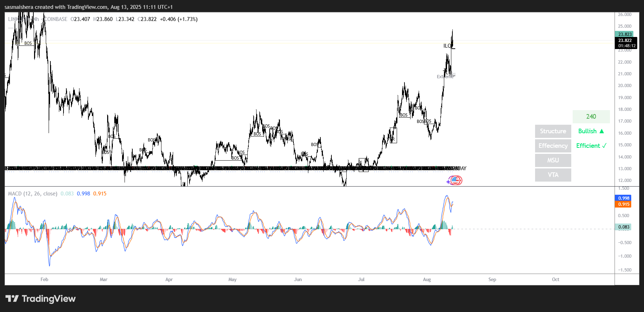644x312 pixels.
Task: Click the MACD (12, 26, close) indicator title
Action: pyautogui.click(x=32, y=194)
